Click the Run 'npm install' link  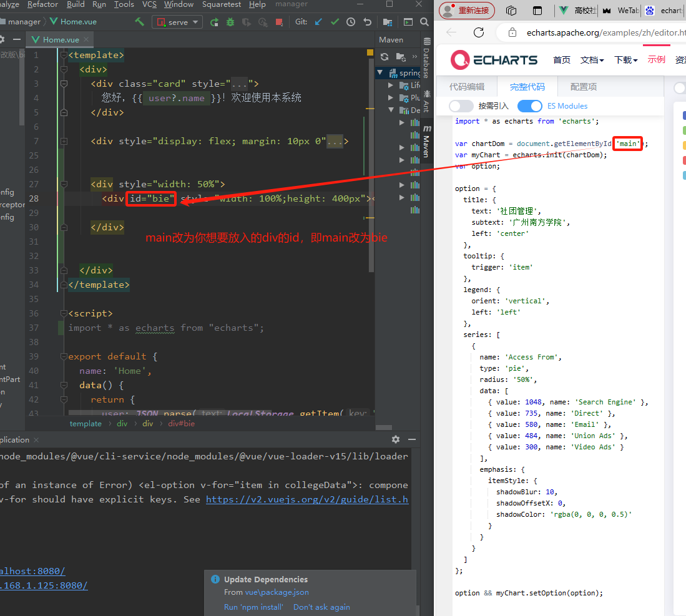click(x=253, y=607)
